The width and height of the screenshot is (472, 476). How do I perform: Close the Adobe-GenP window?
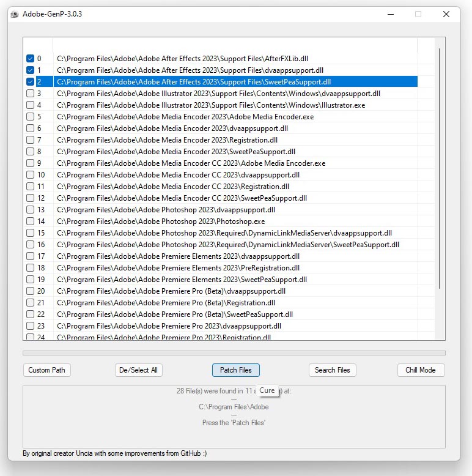click(x=446, y=14)
